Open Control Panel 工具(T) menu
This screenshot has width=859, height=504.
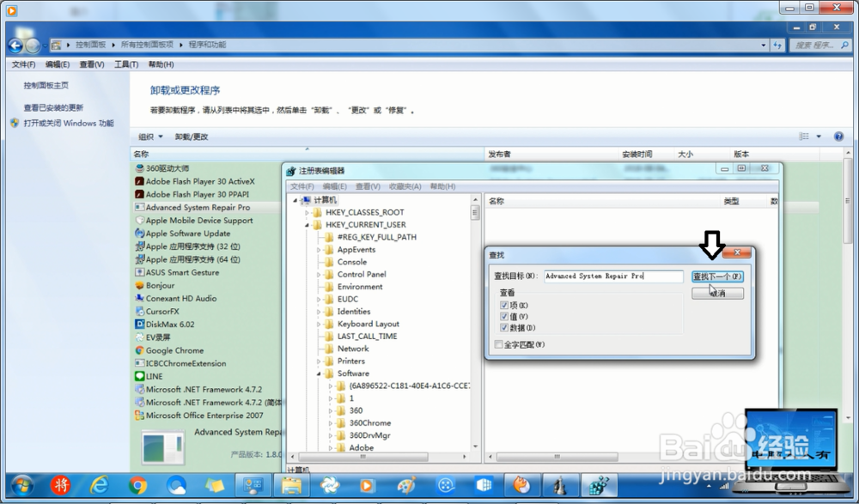tap(126, 64)
